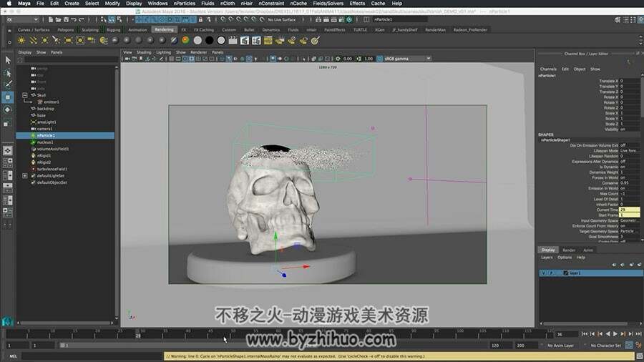644x362 pixels.
Task: Play the animation forwards
Action: [615, 334]
